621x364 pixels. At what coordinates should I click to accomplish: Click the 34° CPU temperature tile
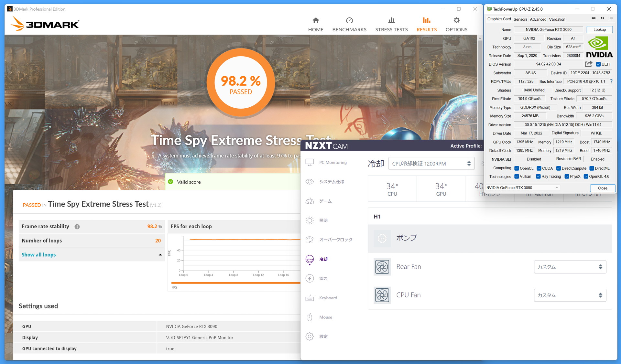pos(392,189)
